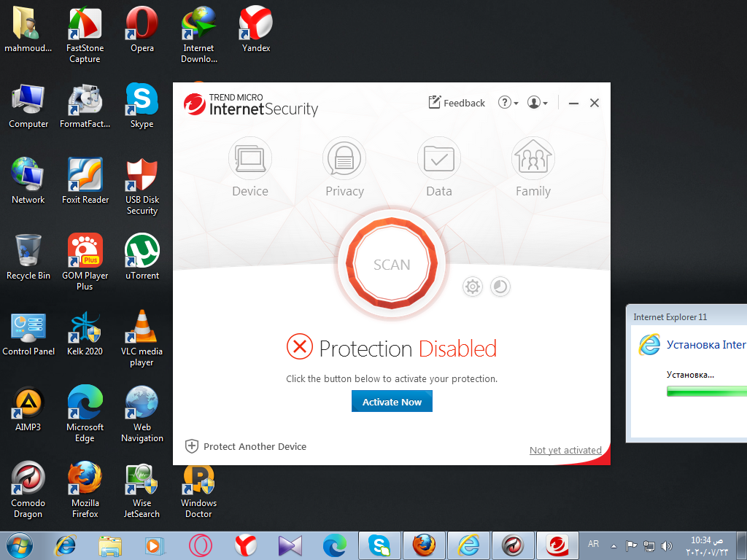The width and height of the screenshot is (747, 560).
Task: Start a scan with the SCAN button
Action: 392,264
